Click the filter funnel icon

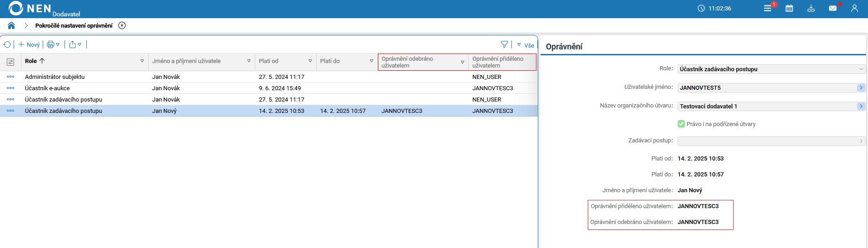[504, 44]
